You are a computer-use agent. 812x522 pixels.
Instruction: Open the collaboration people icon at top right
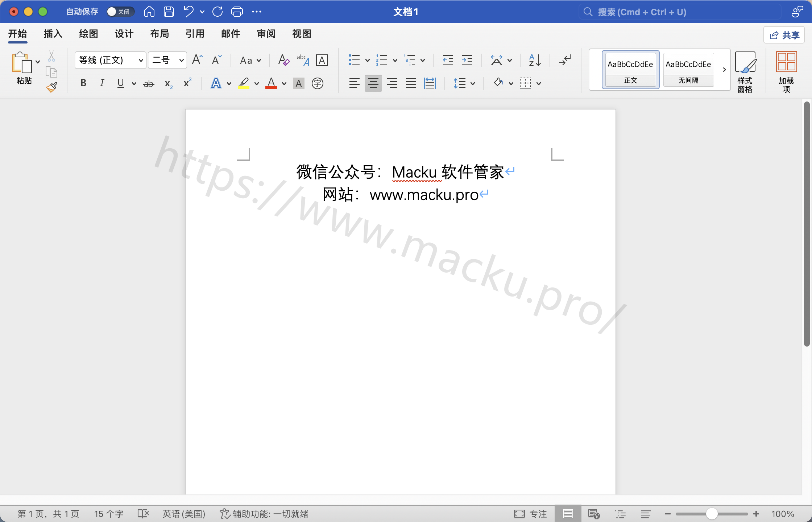click(797, 12)
